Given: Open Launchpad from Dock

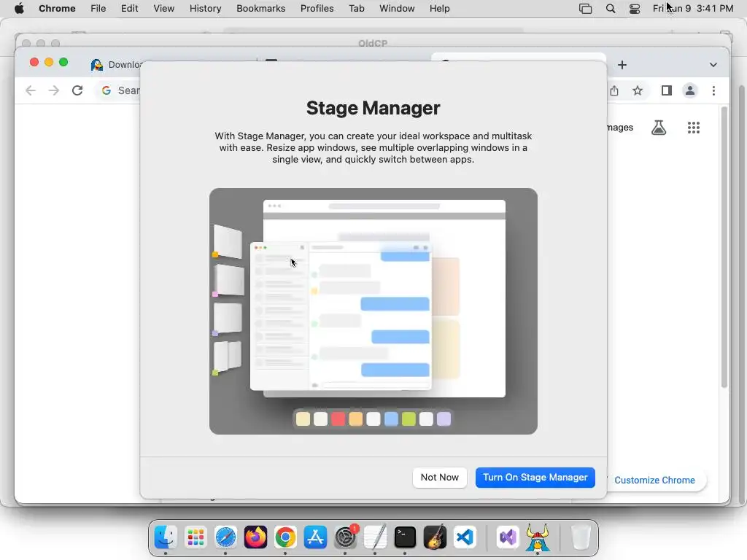Looking at the screenshot, I should pyautogui.click(x=196, y=537).
